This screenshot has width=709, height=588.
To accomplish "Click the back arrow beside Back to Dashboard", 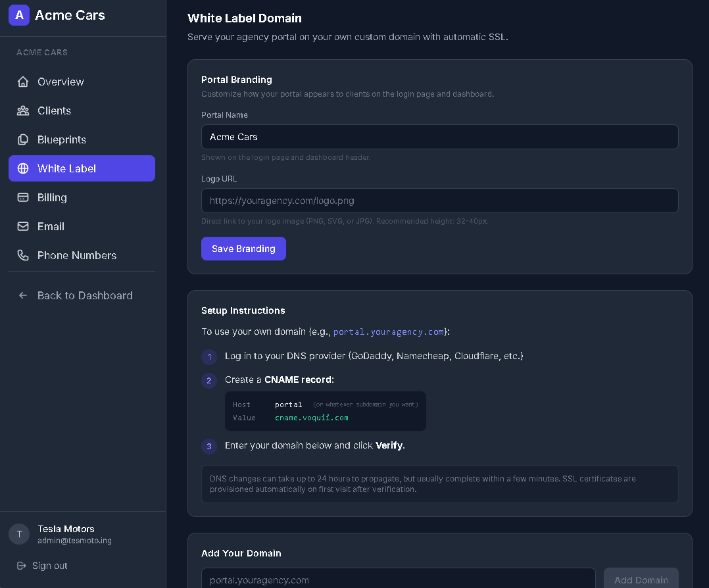I will coord(23,295).
